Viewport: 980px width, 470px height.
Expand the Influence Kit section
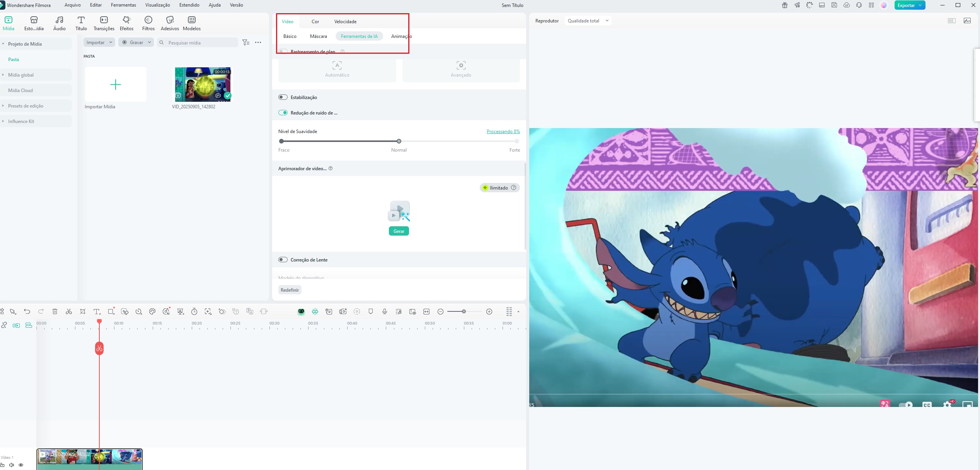click(x=3, y=121)
